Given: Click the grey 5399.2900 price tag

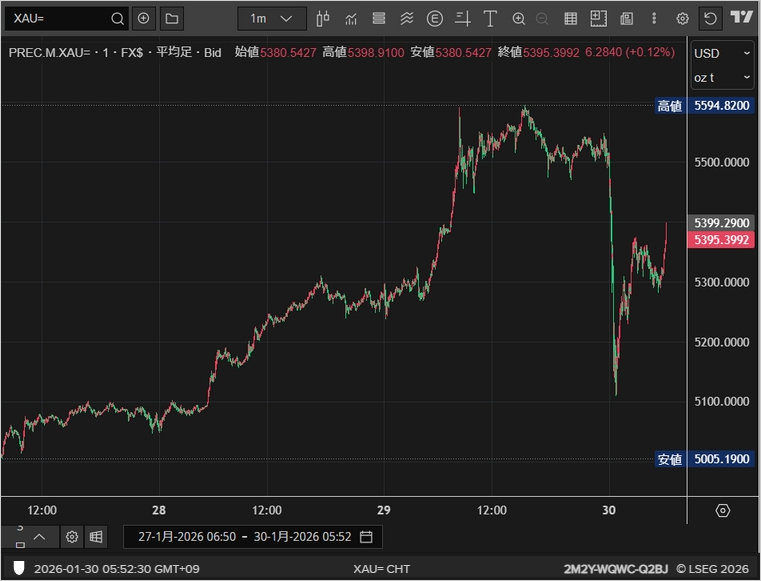Looking at the screenshot, I should pos(721,223).
